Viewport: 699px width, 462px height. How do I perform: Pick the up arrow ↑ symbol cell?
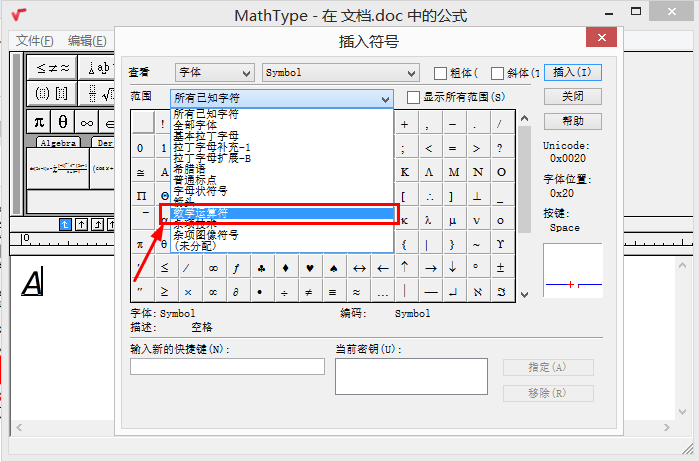tap(405, 267)
